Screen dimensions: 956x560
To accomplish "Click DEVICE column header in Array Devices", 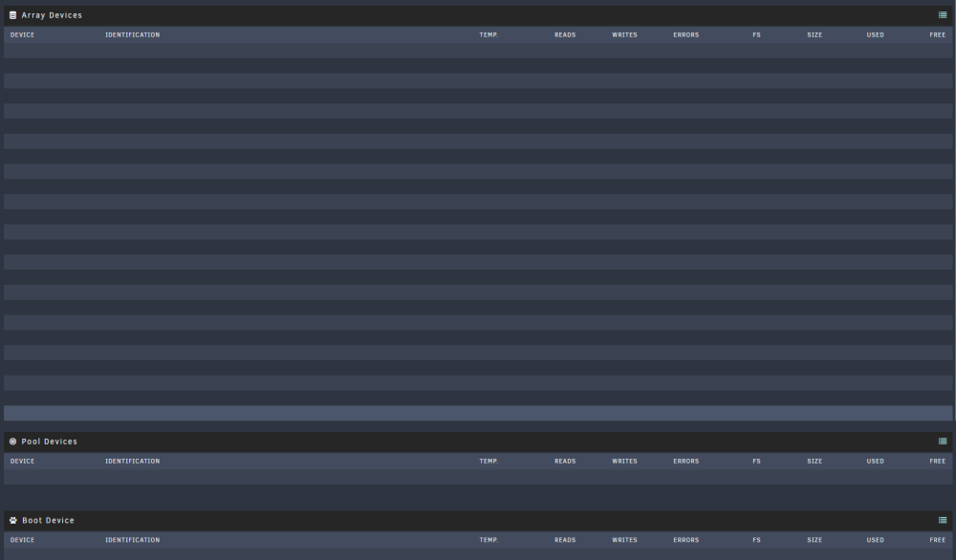I will pyautogui.click(x=23, y=34).
